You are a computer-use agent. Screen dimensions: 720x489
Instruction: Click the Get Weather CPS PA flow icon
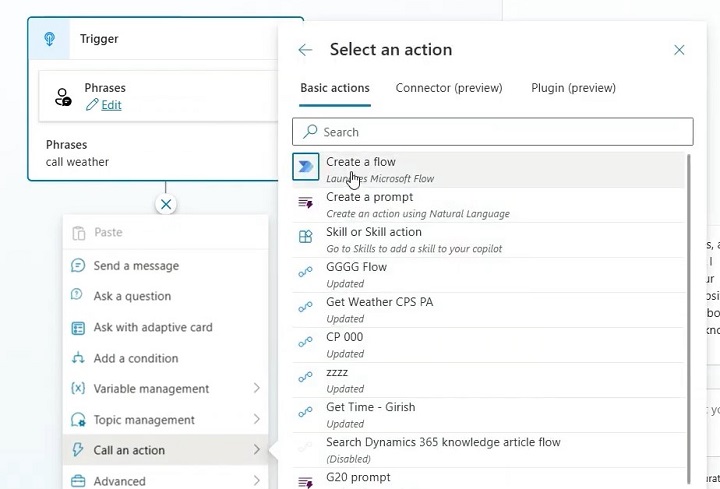[x=306, y=307]
